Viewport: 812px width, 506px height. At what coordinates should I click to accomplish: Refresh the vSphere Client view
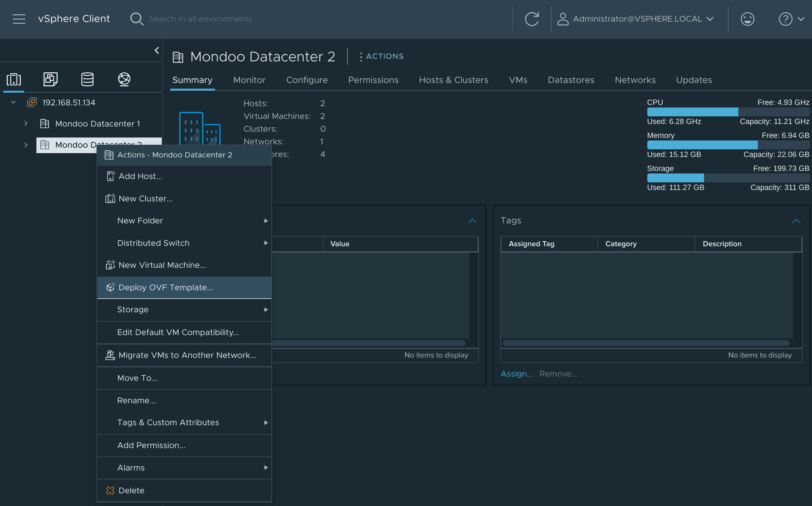[532, 19]
